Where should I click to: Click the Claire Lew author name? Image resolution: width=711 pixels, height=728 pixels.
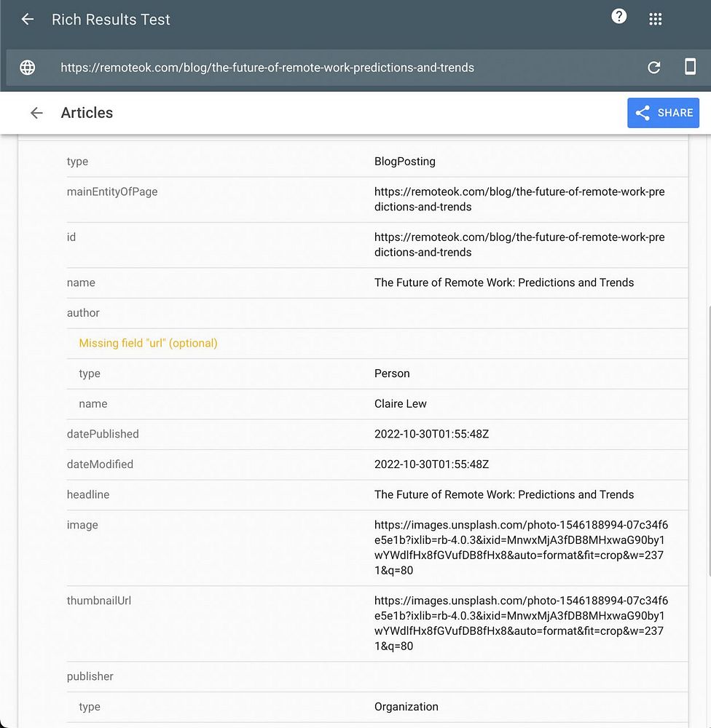[400, 404]
